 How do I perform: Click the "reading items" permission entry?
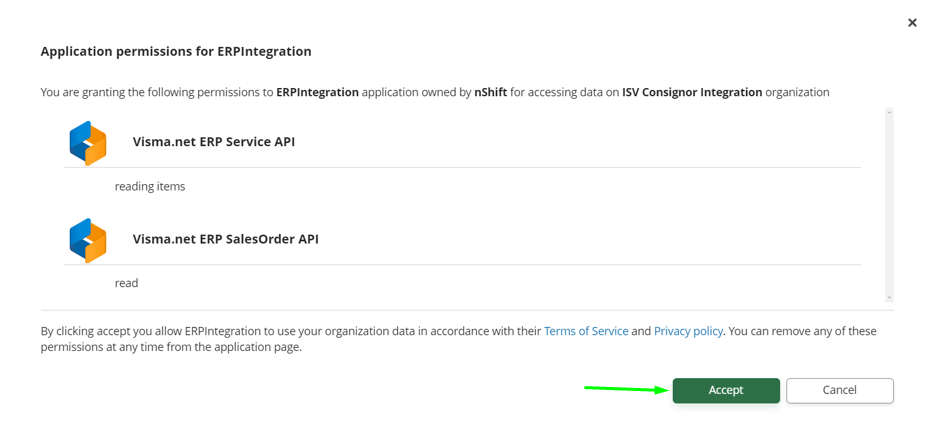click(x=150, y=186)
